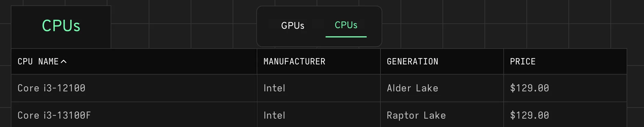Viewport: 644px width, 127px height.
Task: Click the dollar sign in Raptor Lake row price
Action: (x=513, y=115)
